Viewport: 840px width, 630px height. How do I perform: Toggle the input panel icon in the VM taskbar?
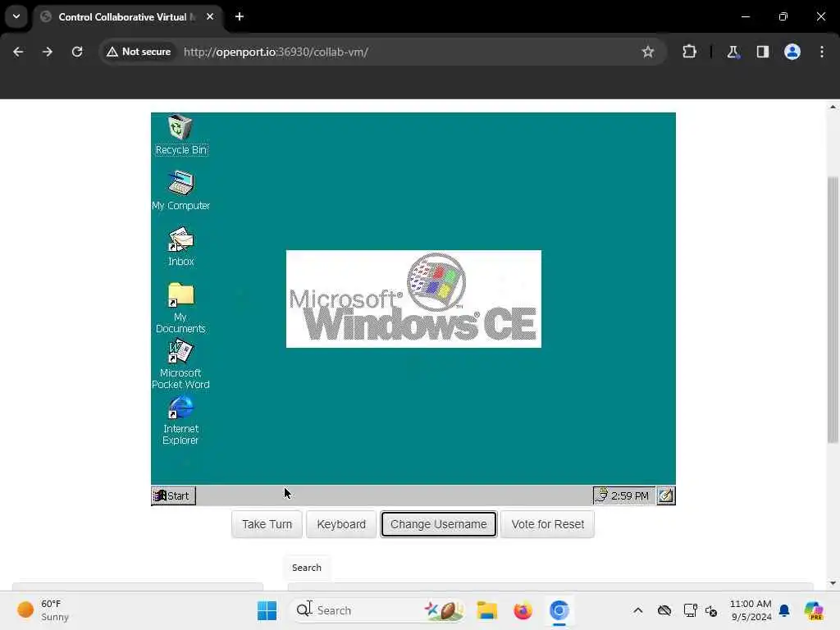[666, 495]
